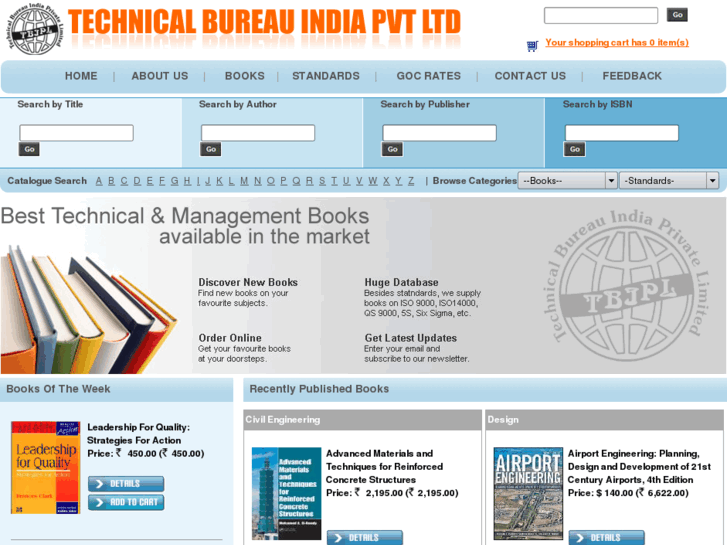
Task: Open the HOME menu item
Action: click(x=81, y=76)
